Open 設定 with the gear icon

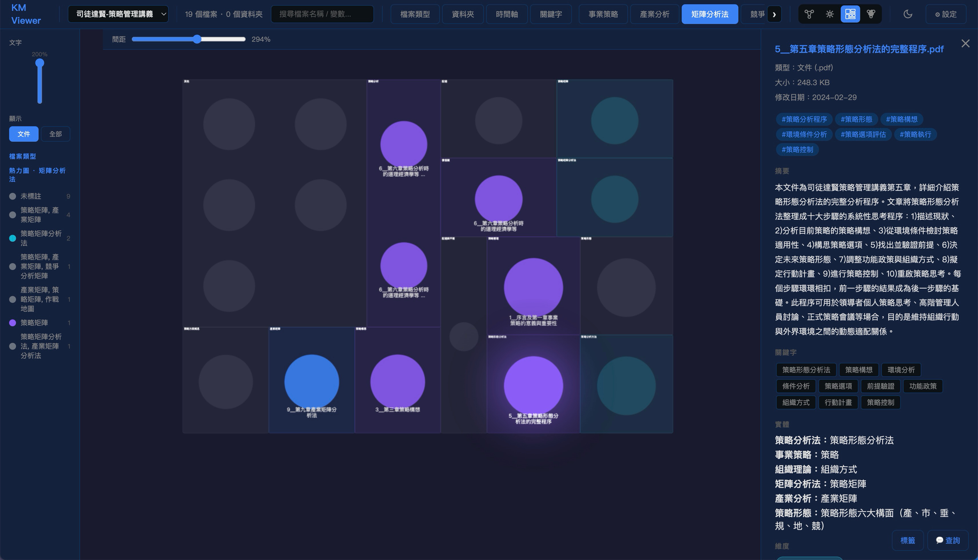[x=946, y=14]
